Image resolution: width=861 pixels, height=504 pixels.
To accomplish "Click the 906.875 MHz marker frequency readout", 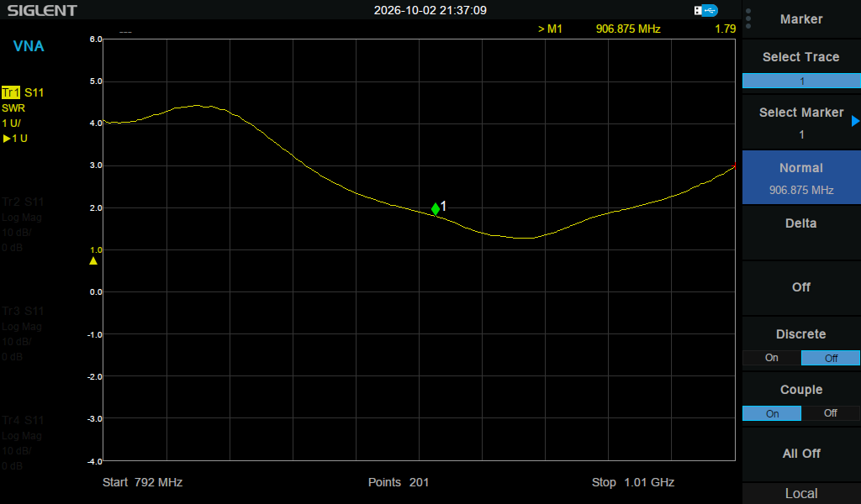I will coord(628,29).
